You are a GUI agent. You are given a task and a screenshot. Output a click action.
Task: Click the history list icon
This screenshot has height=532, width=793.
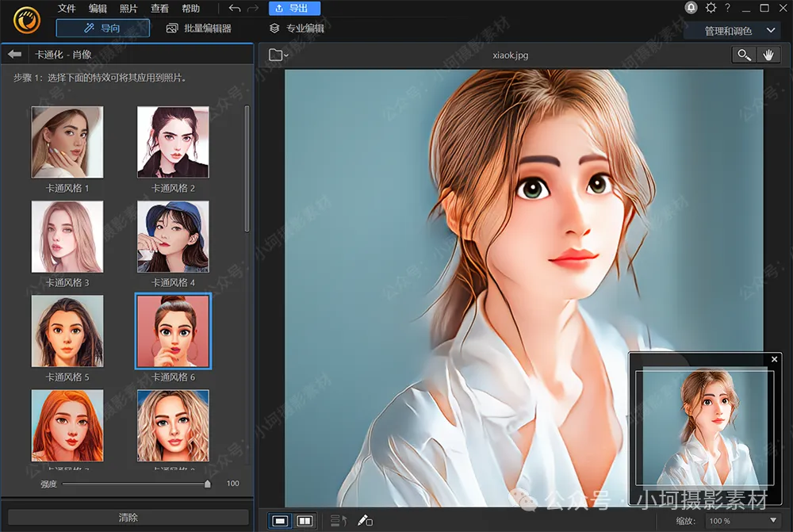tap(339, 521)
